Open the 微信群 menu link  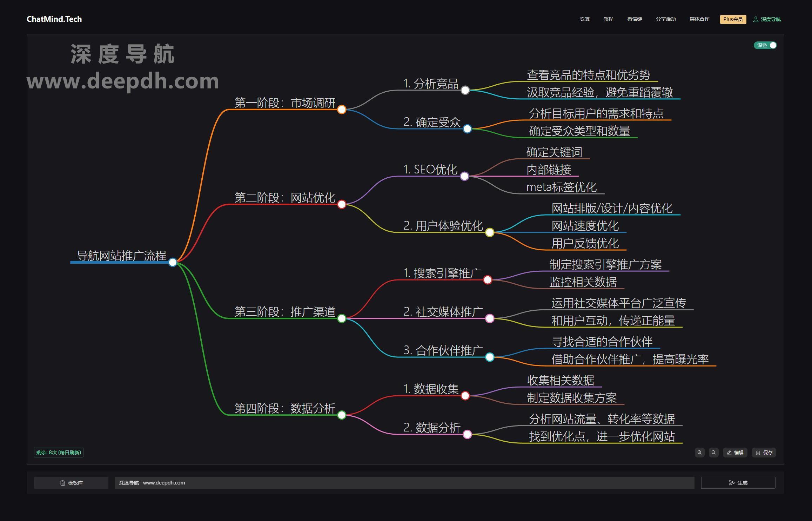pos(635,19)
